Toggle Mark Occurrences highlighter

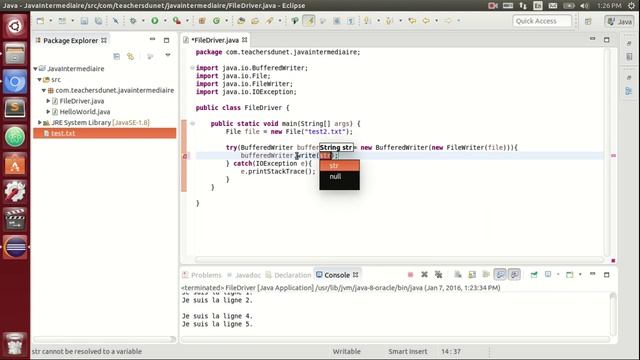[x=309, y=21]
